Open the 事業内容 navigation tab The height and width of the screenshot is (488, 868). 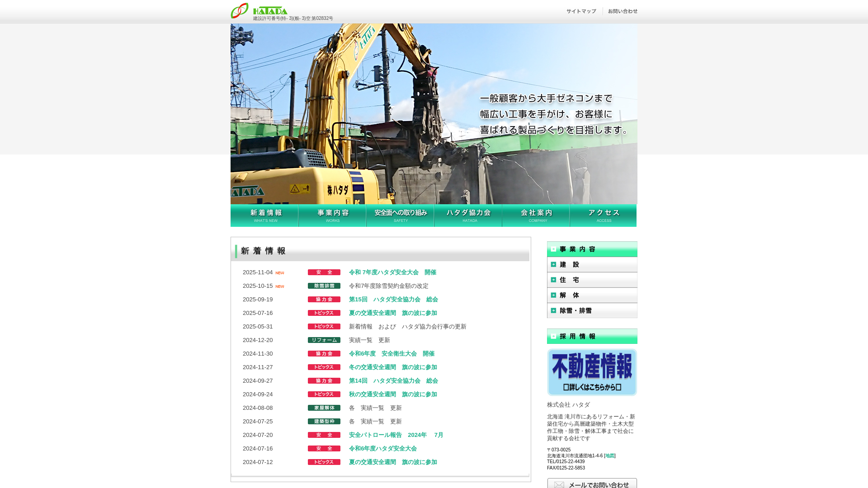pos(332,216)
